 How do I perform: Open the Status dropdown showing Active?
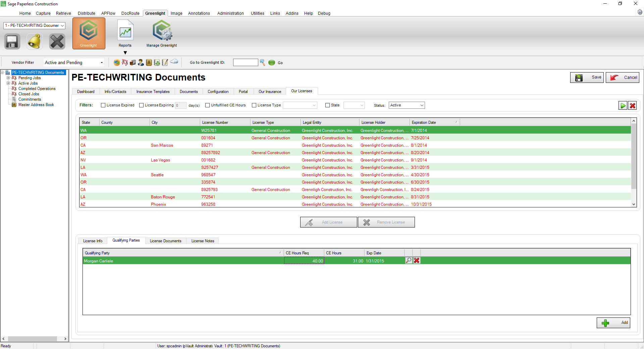point(407,105)
